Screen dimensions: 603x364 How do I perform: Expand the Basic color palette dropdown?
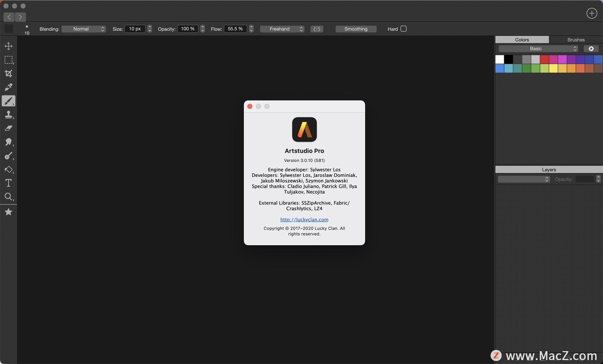[x=538, y=49]
